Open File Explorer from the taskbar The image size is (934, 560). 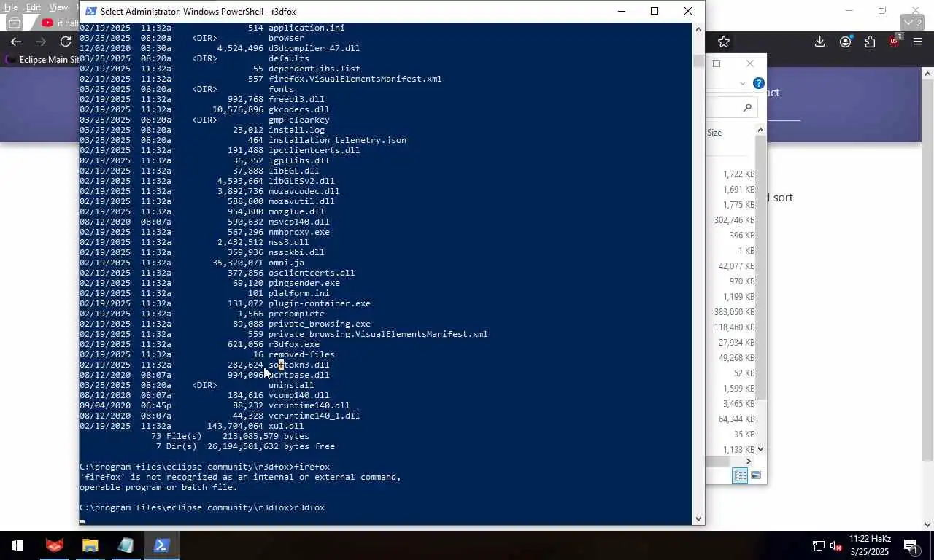(90, 545)
